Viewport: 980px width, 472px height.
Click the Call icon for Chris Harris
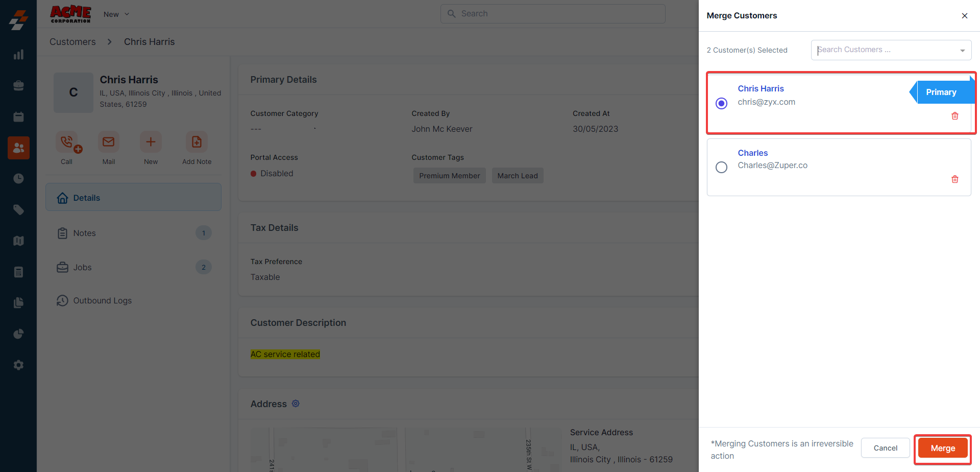(67, 142)
